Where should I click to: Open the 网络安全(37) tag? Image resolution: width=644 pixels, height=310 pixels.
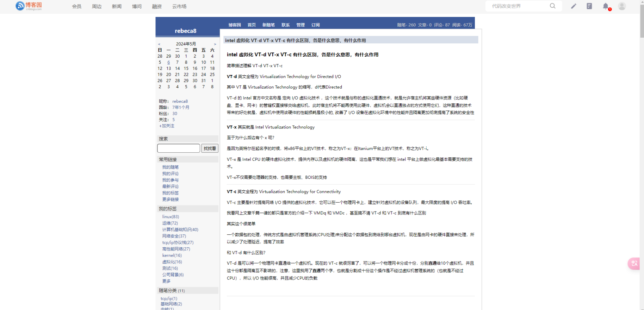pyautogui.click(x=174, y=236)
